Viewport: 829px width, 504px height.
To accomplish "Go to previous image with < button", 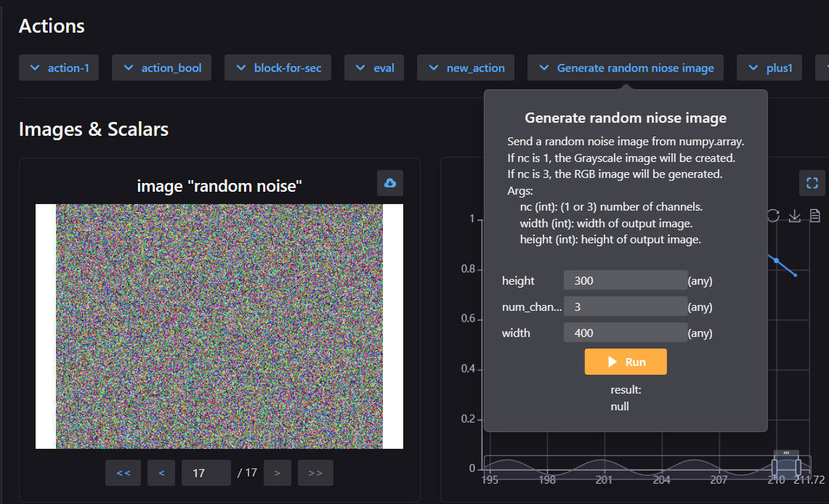I will [161, 473].
